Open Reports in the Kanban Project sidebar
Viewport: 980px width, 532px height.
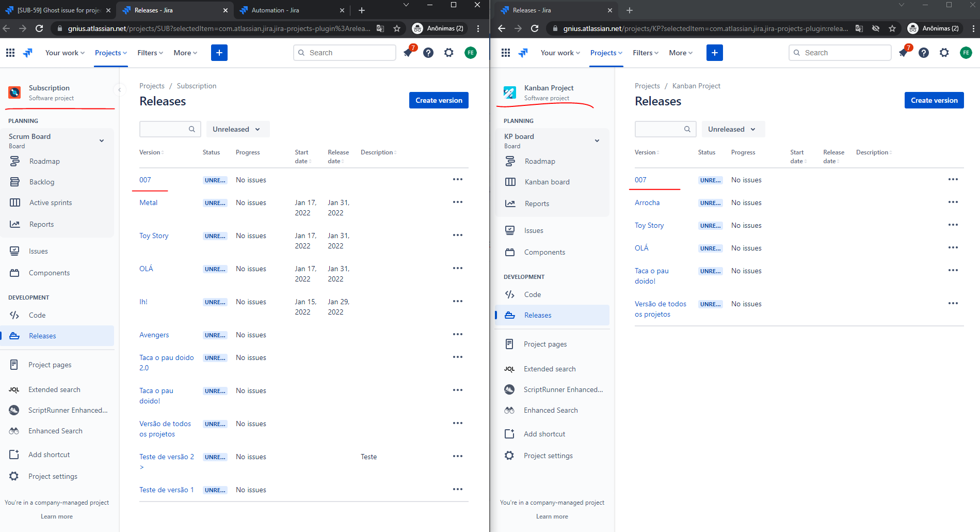click(x=538, y=204)
